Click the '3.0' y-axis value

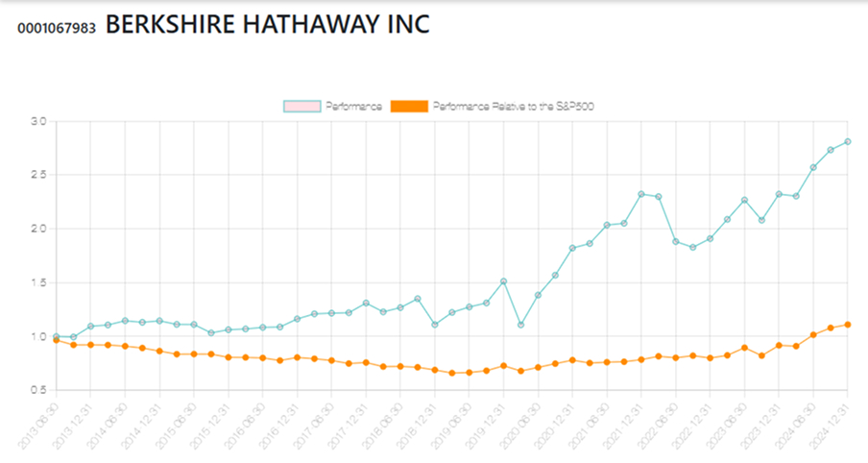coord(38,121)
